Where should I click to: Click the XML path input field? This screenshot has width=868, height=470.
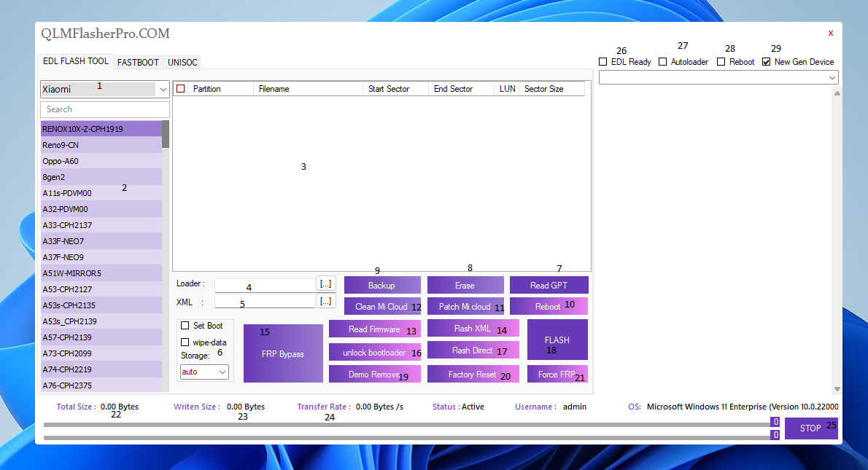(265, 302)
